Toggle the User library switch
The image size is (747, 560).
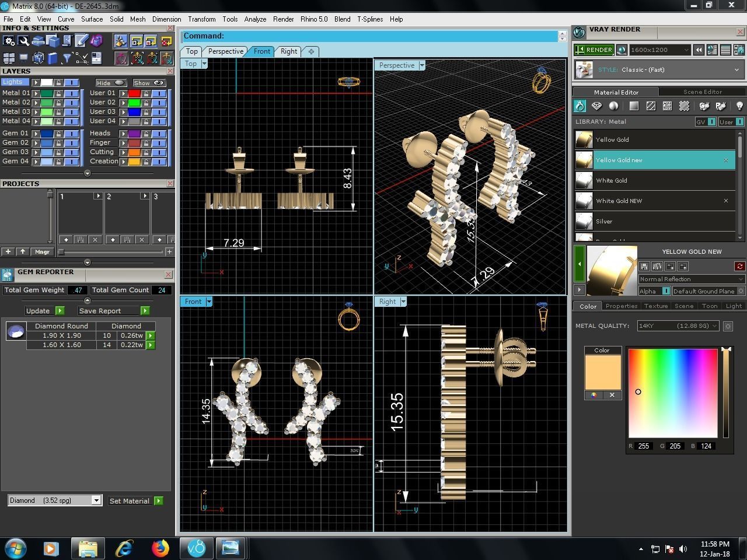(731, 122)
